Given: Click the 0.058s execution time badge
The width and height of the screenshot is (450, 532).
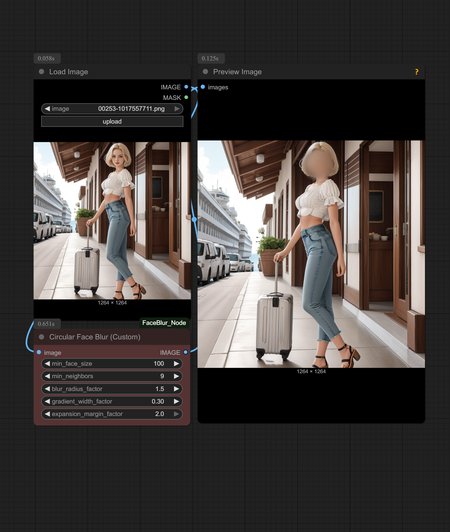Looking at the screenshot, I should pyautogui.click(x=46, y=58).
